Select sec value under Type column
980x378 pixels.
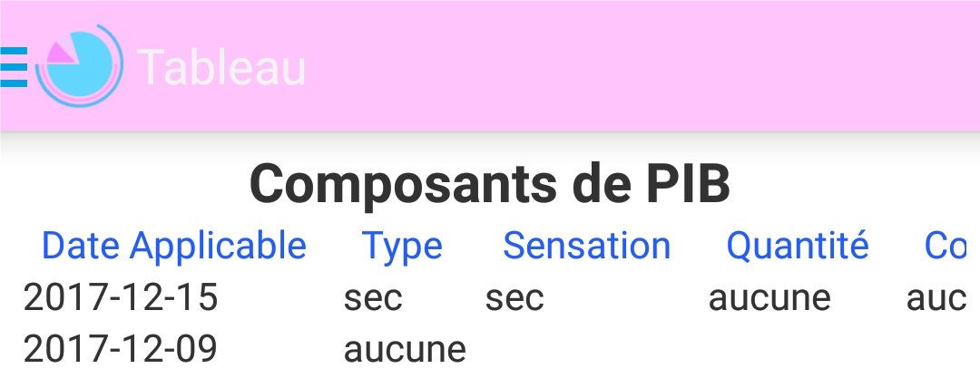373,298
